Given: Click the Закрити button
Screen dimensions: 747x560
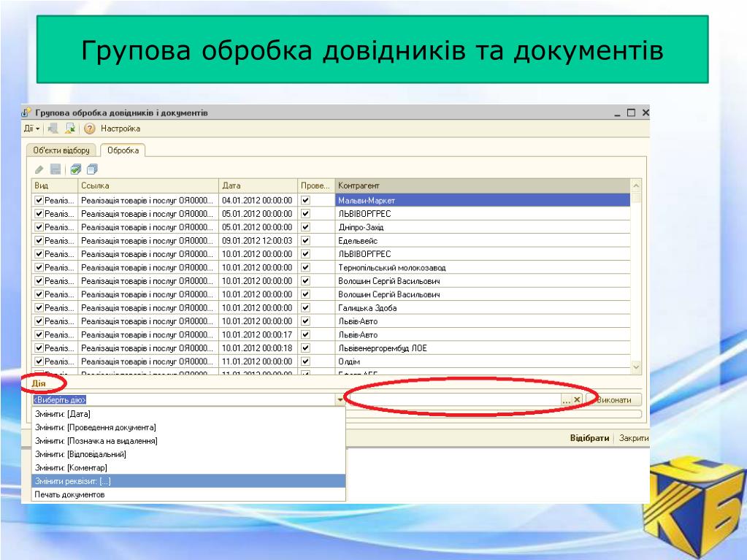Looking at the screenshot, I should point(634,438).
